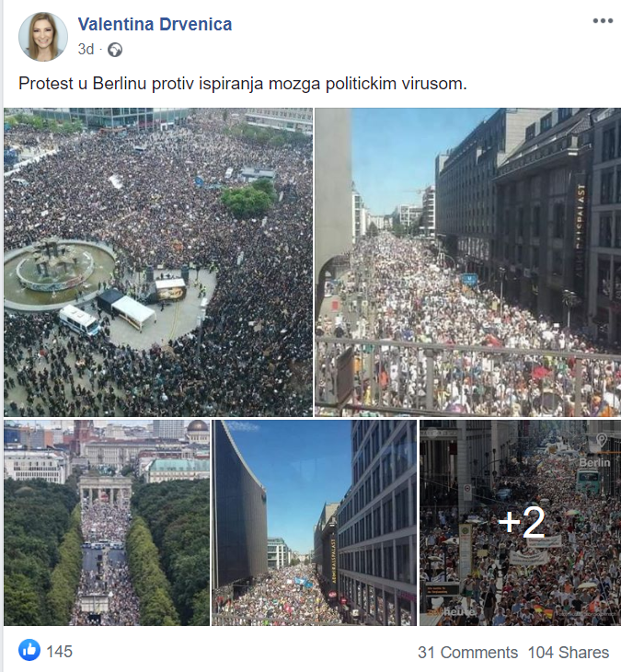View the 31 Comments list
The width and height of the screenshot is (621, 672).
pyautogui.click(x=467, y=653)
